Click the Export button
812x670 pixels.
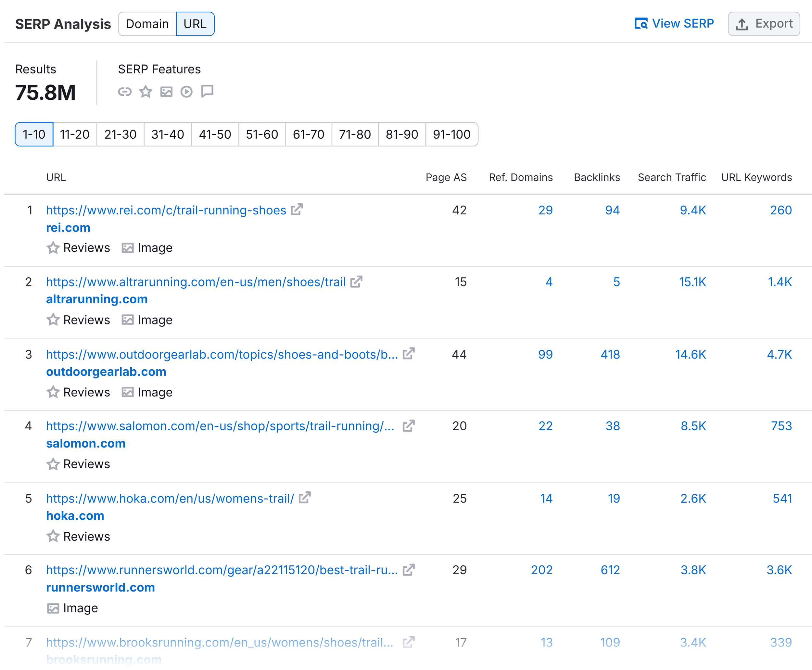click(764, 24)
